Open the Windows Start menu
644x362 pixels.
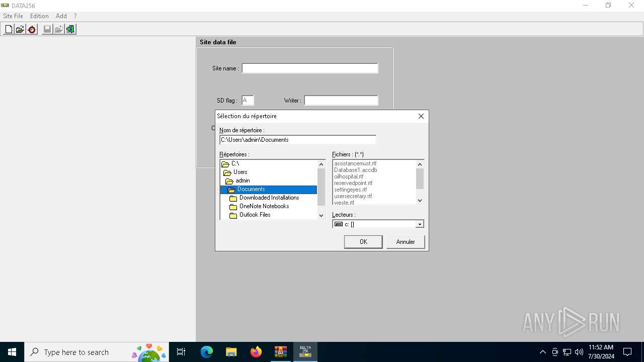12,352
